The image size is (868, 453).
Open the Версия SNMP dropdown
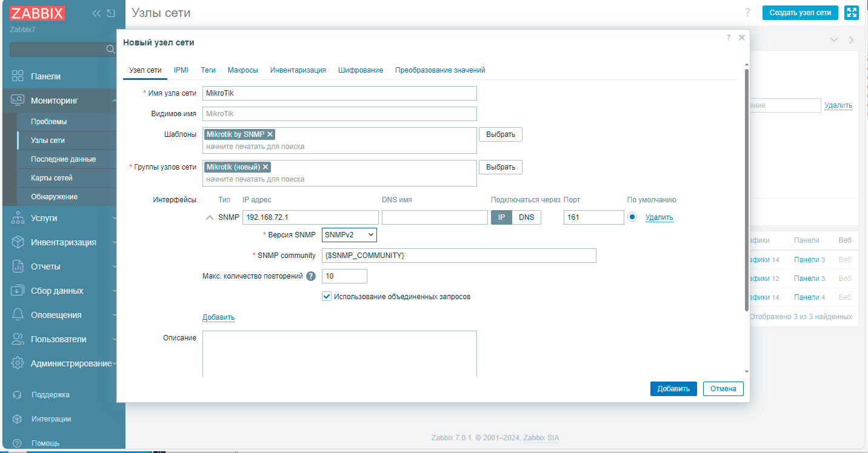(x=349, y=234)
